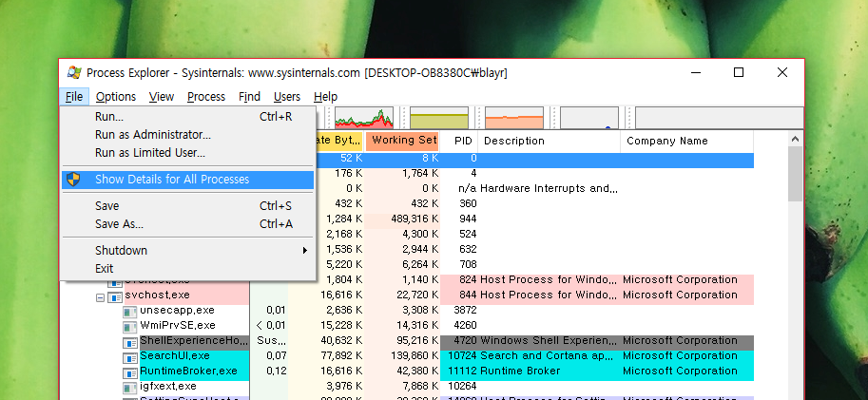Open the Shutdown submenu
The image size is (868, 400).
pos(187,251)
